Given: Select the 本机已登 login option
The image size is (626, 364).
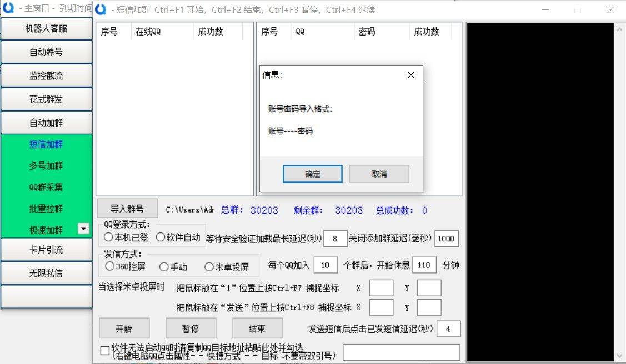Looking at the screenshot, I should 126,237.
